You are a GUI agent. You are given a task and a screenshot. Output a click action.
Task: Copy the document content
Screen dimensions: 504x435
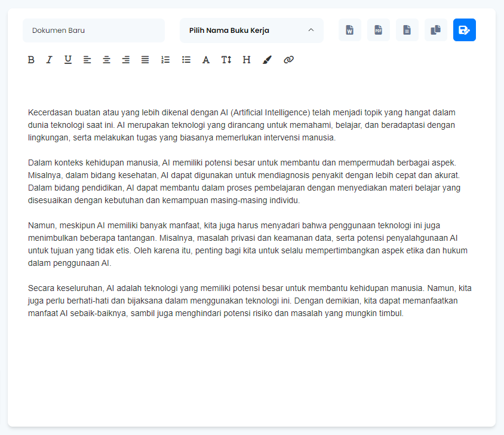point(435,30)
